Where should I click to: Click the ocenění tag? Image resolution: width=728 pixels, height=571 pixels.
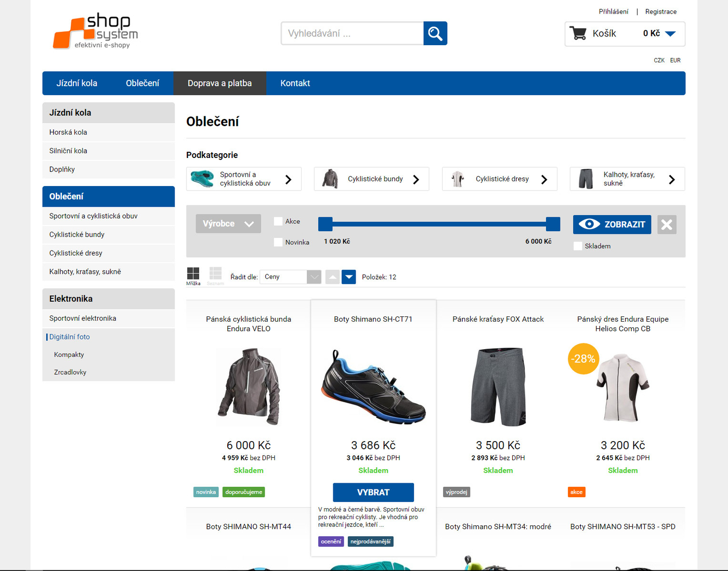pos(331,541)
